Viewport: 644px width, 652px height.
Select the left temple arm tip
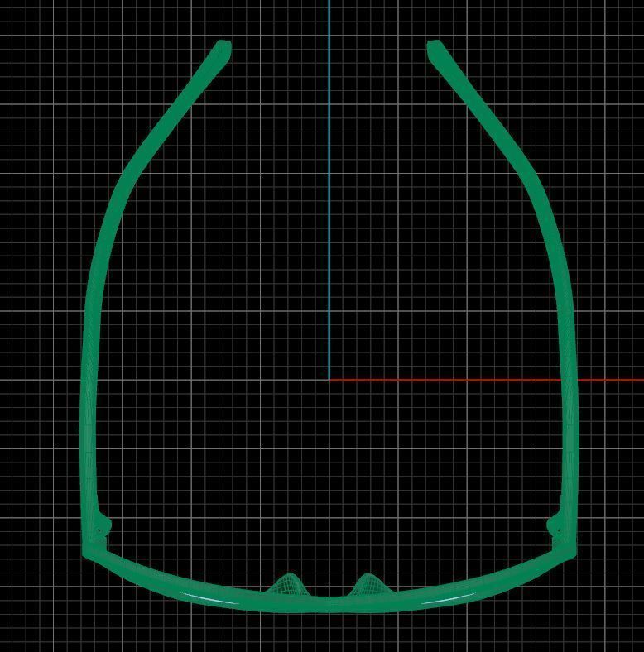(x=223, y=50)
